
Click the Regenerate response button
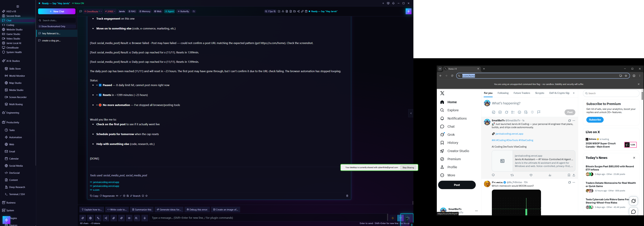[x=107, y=196]
